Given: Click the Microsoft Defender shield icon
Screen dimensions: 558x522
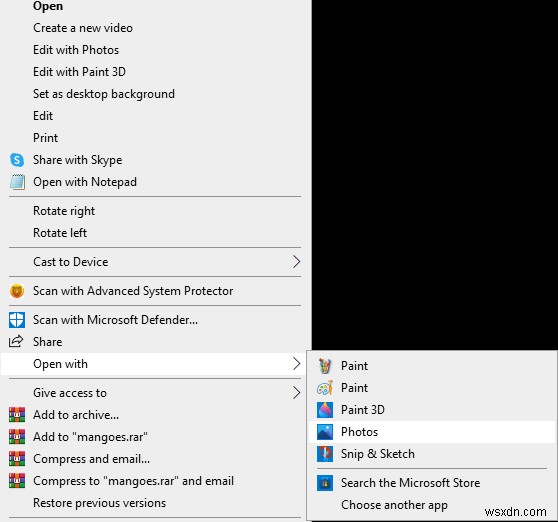Looking at the screenshot, I should click(x=17, y=320).
